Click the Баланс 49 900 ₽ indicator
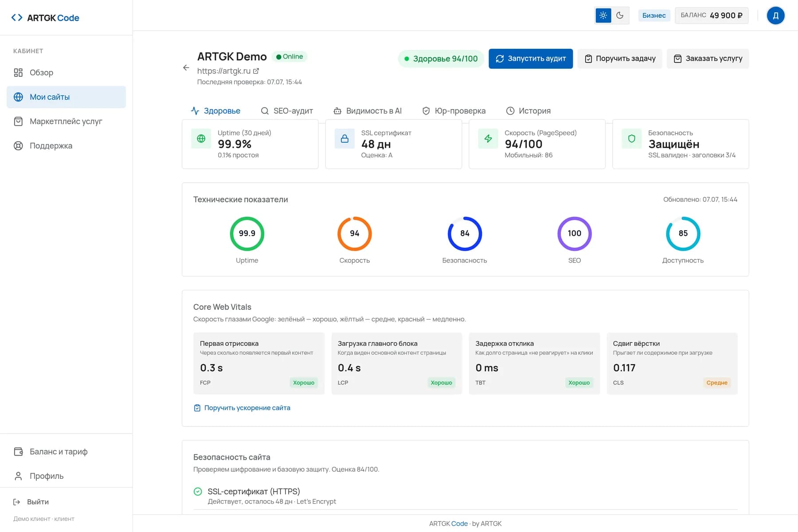Image resolution: width=798 pixels, height=532 pixels. tap(711, 16)
